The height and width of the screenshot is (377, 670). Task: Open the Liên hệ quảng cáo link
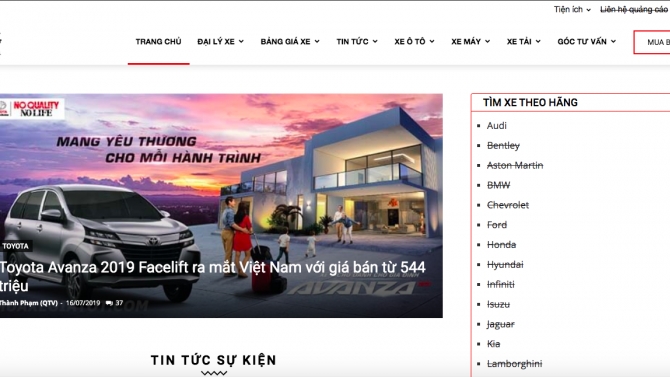coord(635,9)
